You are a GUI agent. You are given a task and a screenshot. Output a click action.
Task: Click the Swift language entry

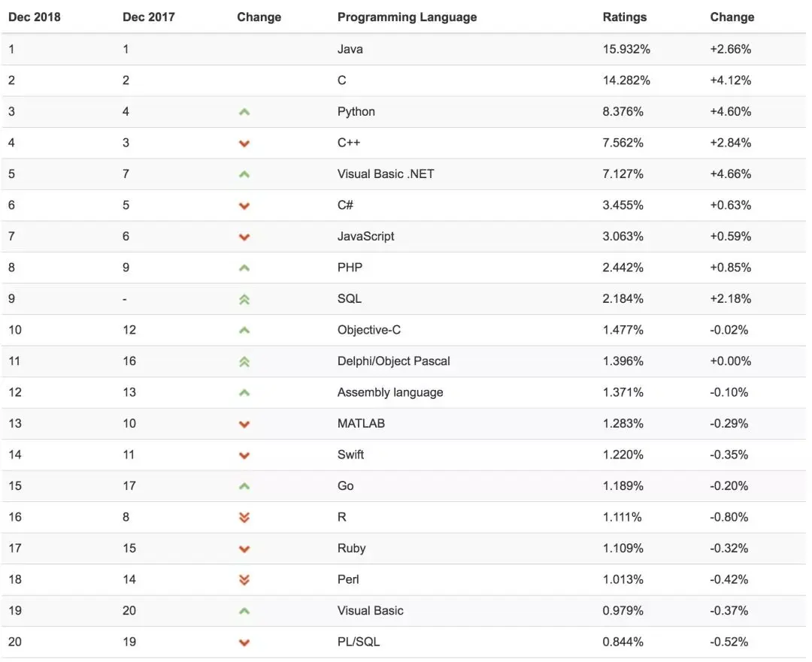coord(350,455)
